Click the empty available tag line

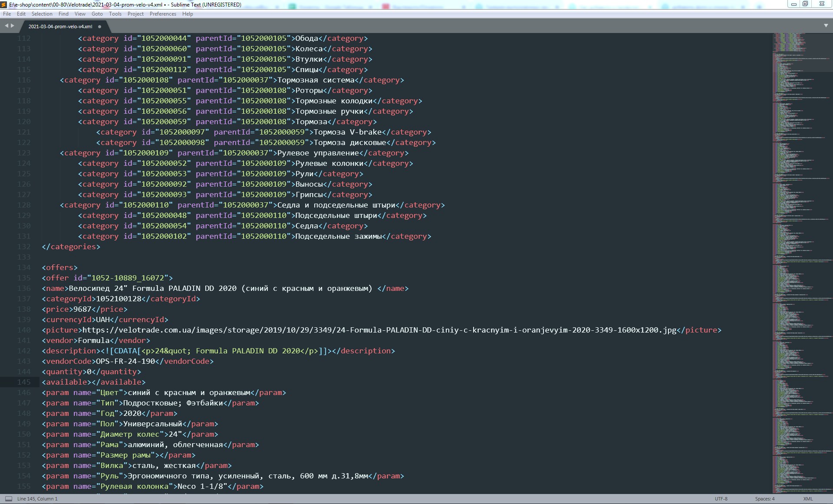[94, 382]
